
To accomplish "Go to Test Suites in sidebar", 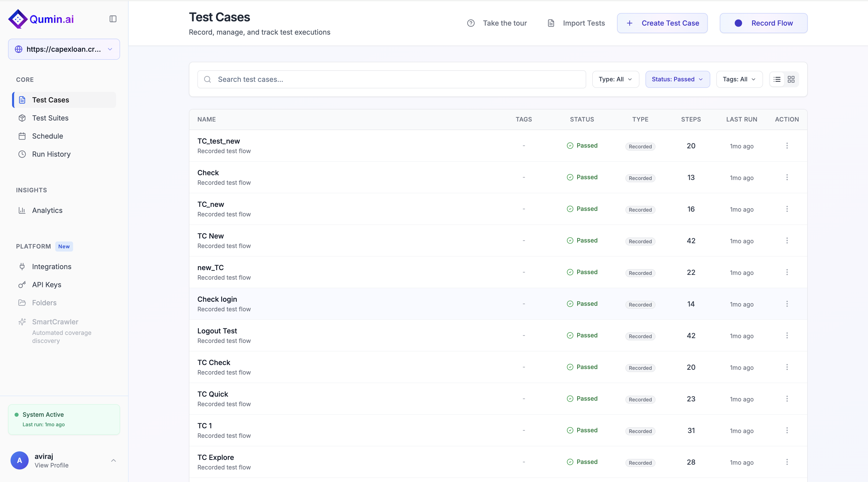I will (50, 118).
